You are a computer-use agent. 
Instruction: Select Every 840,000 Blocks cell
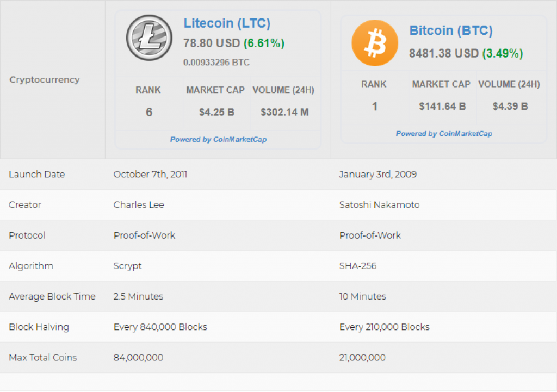(160, 327)
